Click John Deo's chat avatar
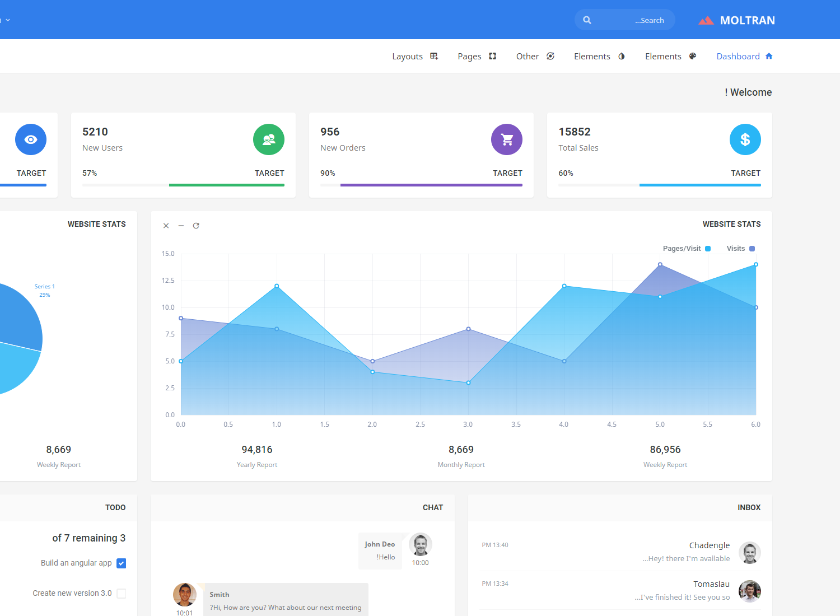The width and height of the screenshot is (840, 616). [421, 544]
